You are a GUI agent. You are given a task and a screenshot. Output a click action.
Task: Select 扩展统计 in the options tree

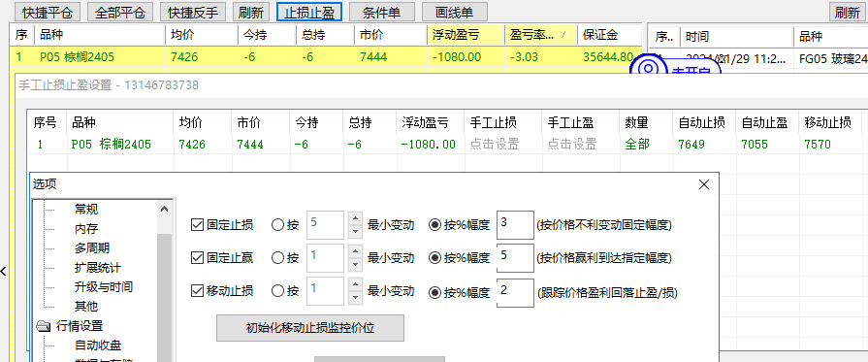(x=97, y=268)
